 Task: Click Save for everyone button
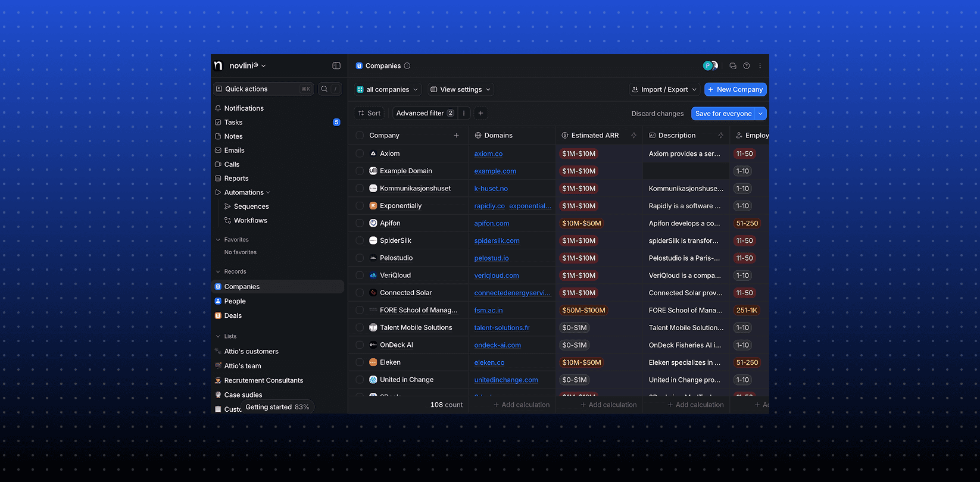pos(723,114)
